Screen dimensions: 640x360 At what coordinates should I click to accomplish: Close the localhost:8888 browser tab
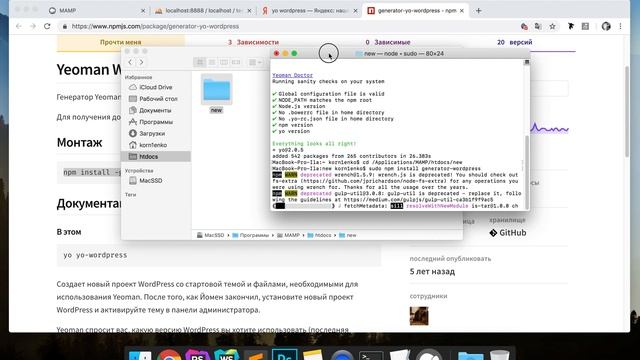point(249,11)
